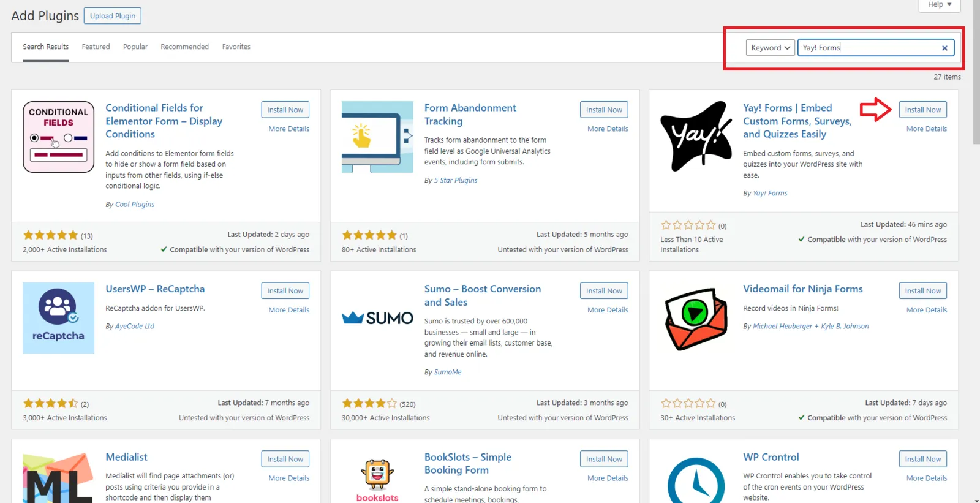980x503 pixels.
Task: Open the bookslots plugin icon
Action: [377, 480]
